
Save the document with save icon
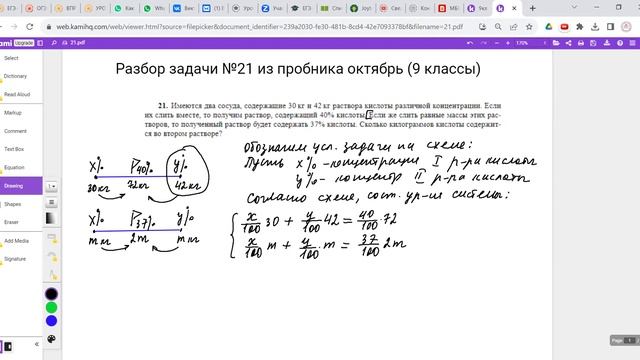(x=593, y=43)
